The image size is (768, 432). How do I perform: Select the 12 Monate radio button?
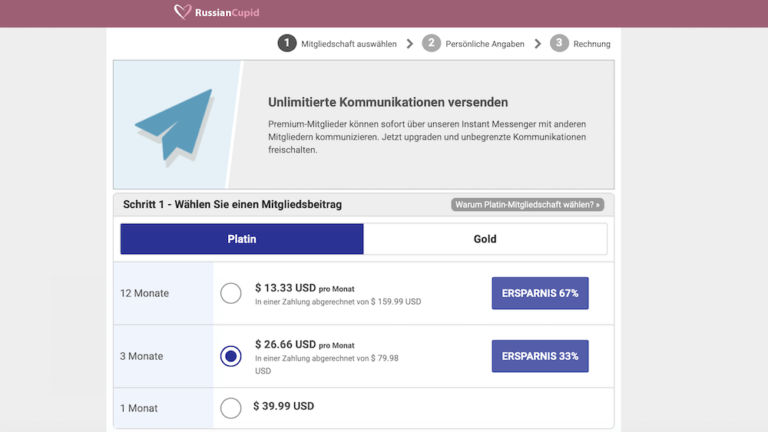tap(231, 293)
